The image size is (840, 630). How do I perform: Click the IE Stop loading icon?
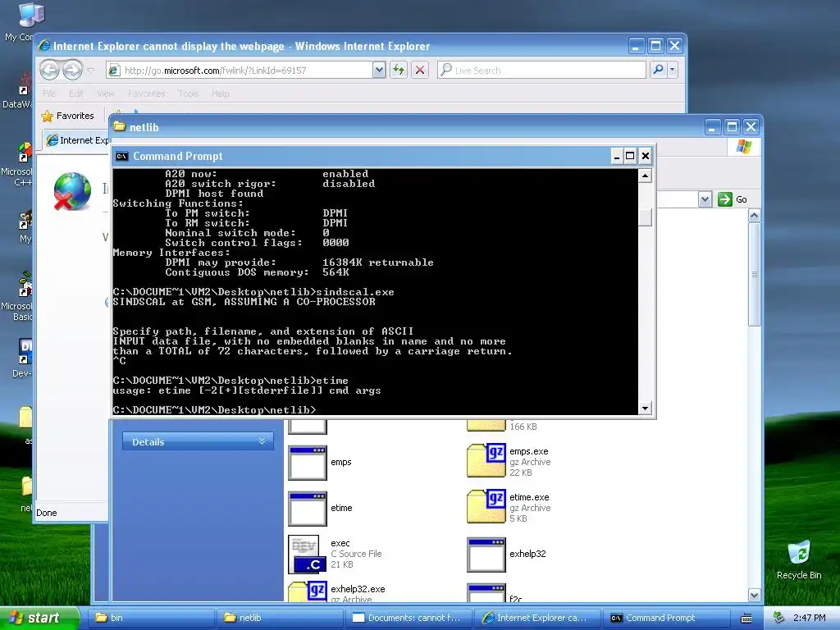[420, 70]
